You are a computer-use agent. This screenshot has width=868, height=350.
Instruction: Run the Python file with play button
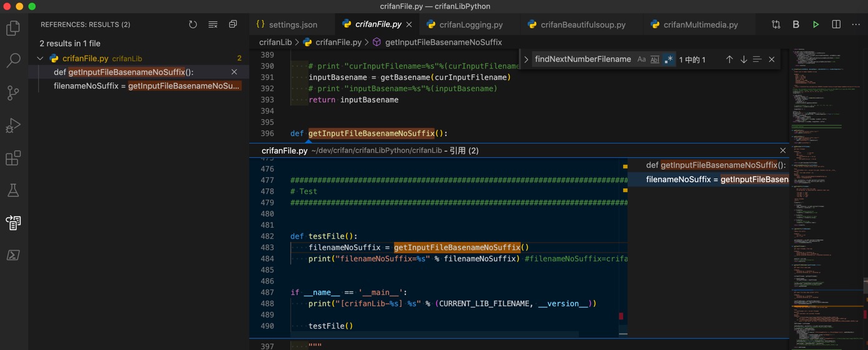coord(816,24)
